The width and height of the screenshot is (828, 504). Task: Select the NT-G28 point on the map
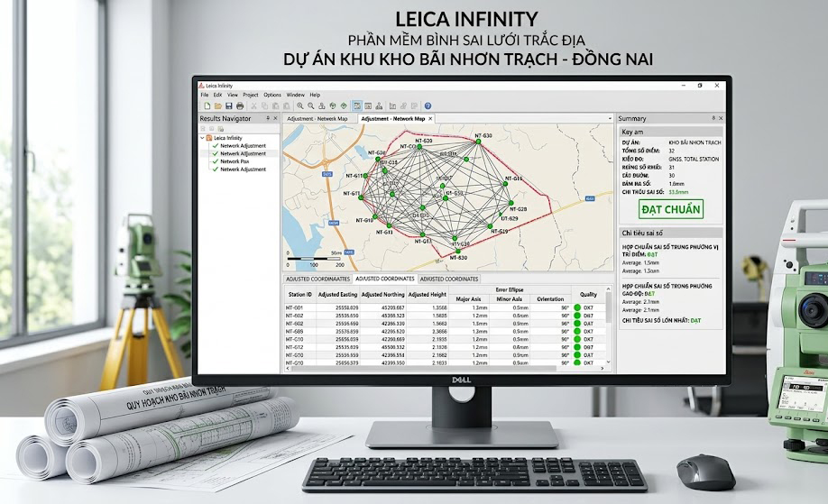[x=511, y=203]
